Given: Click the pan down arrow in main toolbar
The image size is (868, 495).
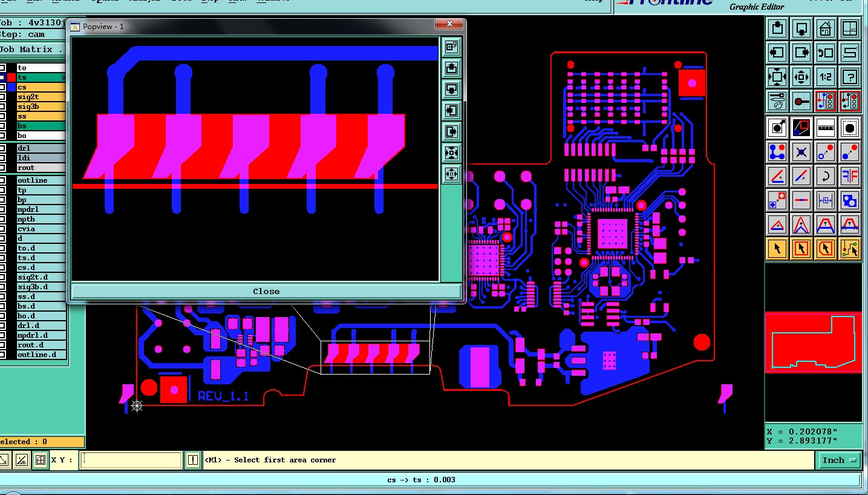Looking at the screenshot, I should click(x=801, y=28).
